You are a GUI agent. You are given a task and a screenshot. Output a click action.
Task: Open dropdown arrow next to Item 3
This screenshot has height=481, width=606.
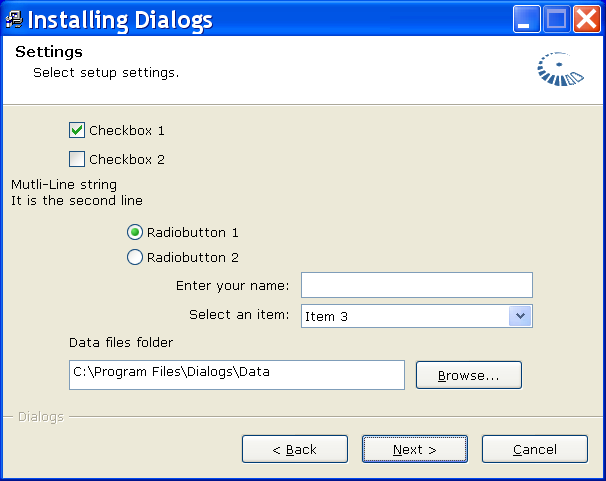pyautogui.click(x=520, y=316)
